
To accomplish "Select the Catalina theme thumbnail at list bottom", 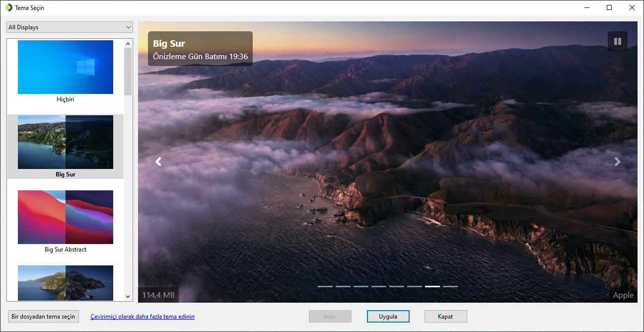I will [66, 283].
